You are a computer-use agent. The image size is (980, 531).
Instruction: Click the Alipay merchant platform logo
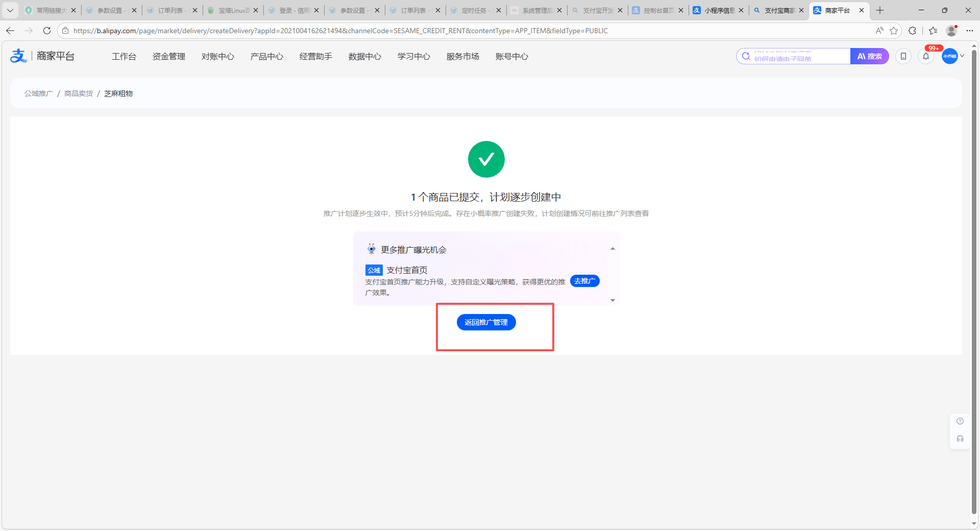[42, 56]
